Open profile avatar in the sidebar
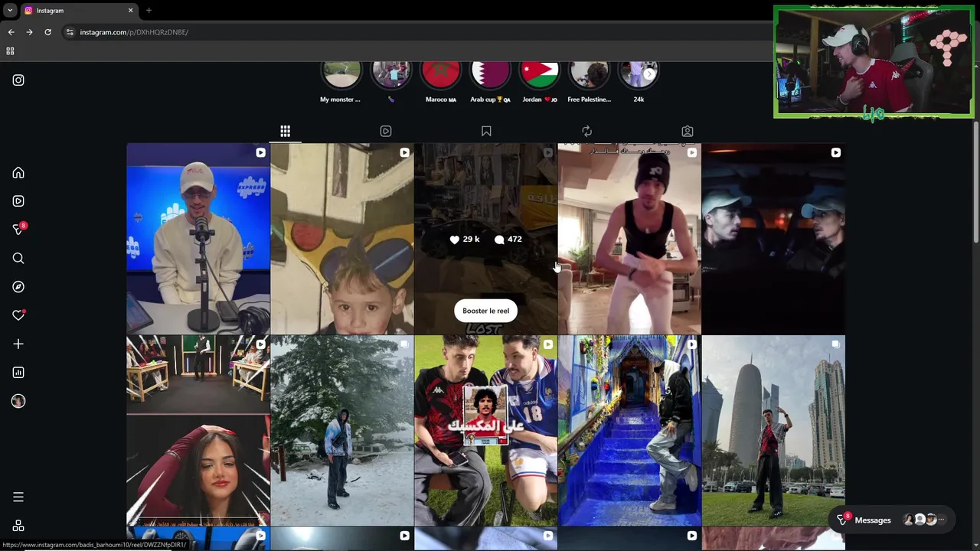This screenshot has height=551, width=980. (18, 401)
